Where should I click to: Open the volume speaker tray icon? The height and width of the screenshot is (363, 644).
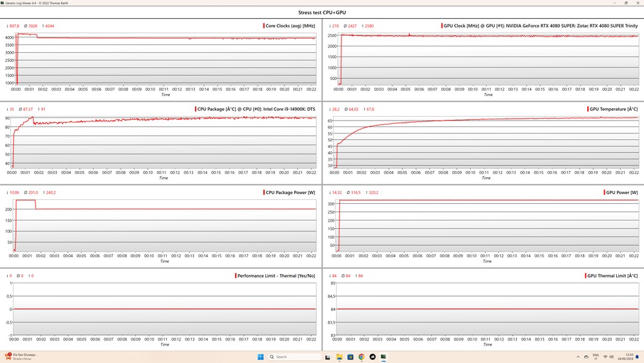point(612,357)
